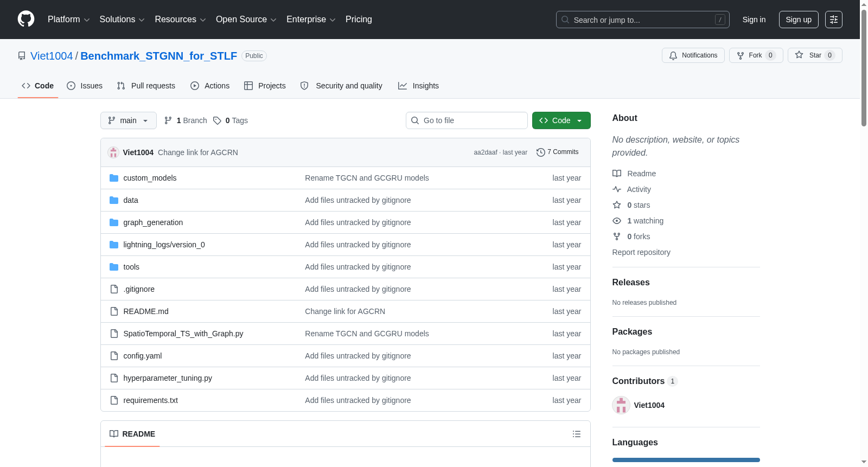868x467 pixels.
Task: View 1 watching in About
Action: click(638, 221)
